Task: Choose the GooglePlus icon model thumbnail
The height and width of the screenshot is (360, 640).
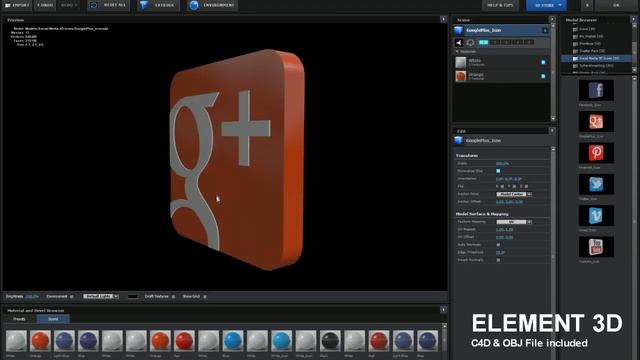Action: click(x=596, y=122)
